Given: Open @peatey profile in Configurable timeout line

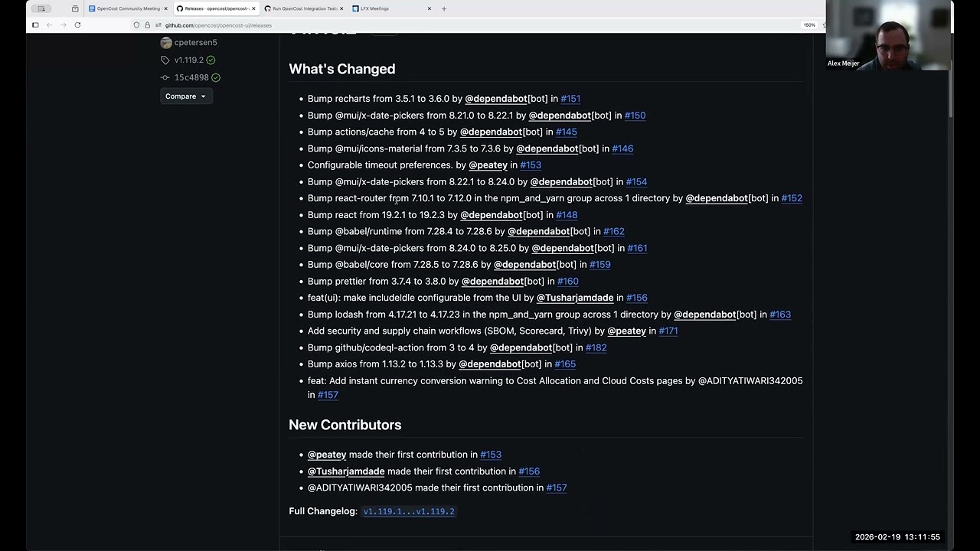Looking at the screenshot, I should click(x=488, y=165).
